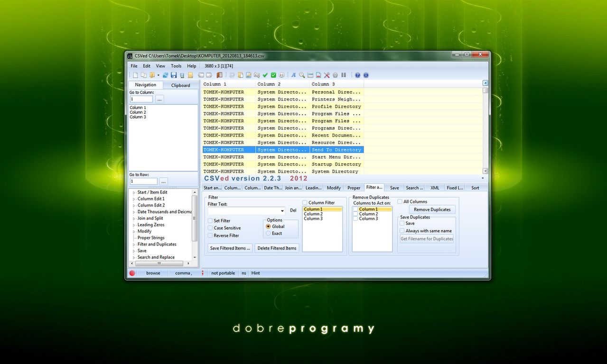Click the green boxed checkmark toolbar icon
Viewport: 607px width, 364px height.
coord(273,75)
